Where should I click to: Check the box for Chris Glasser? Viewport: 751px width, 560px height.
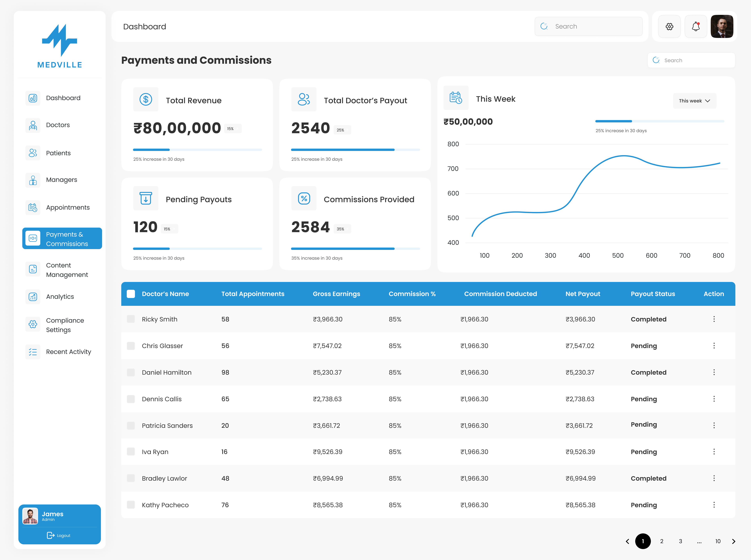coord(131,346)
